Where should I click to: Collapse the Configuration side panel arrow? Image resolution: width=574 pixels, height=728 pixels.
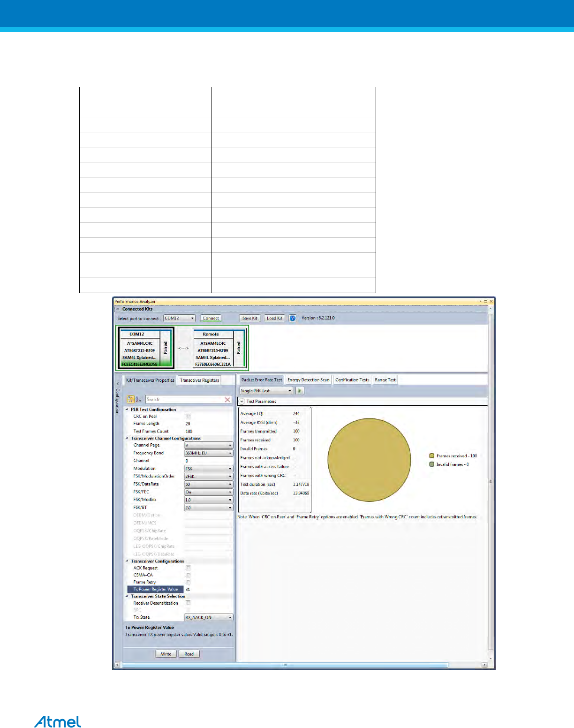coord(118,383)
